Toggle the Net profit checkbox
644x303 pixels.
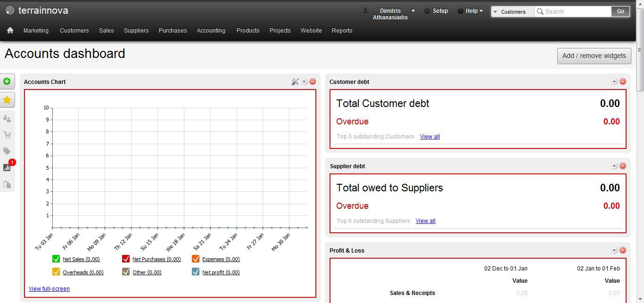[x=195, y=272]
